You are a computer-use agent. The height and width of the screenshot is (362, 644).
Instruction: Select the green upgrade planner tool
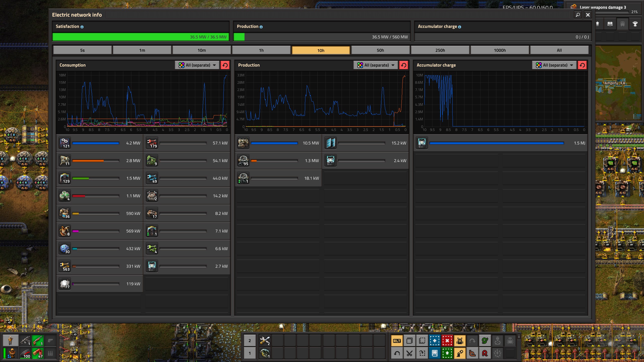click(447, 353)
